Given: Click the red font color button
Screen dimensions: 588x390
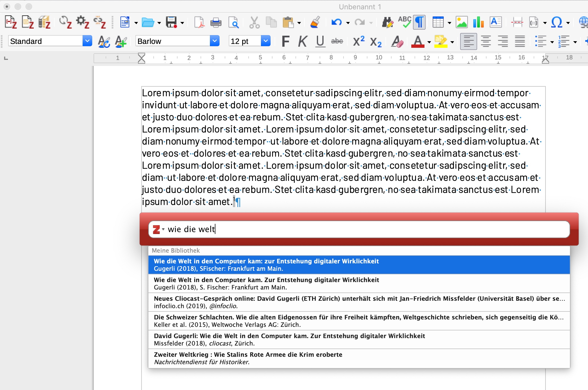Looking at the screenshot, I should [x=418, y=42].
